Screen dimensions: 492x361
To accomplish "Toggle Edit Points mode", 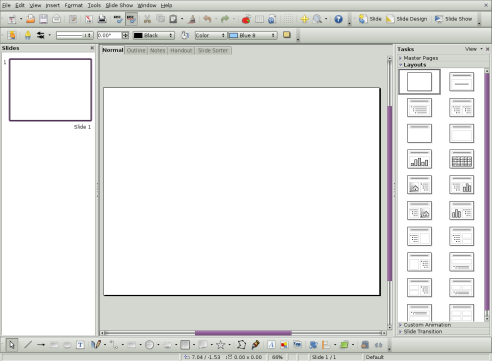I will coord(241,345).
